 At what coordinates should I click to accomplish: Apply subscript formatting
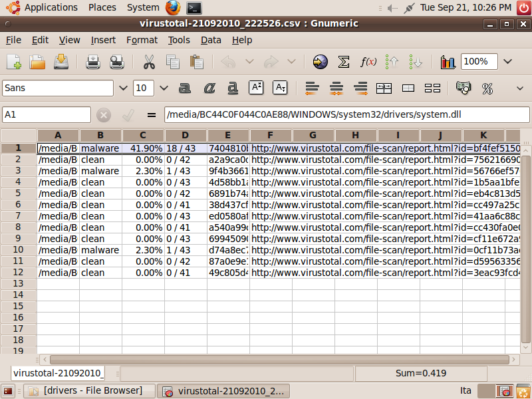280,88
